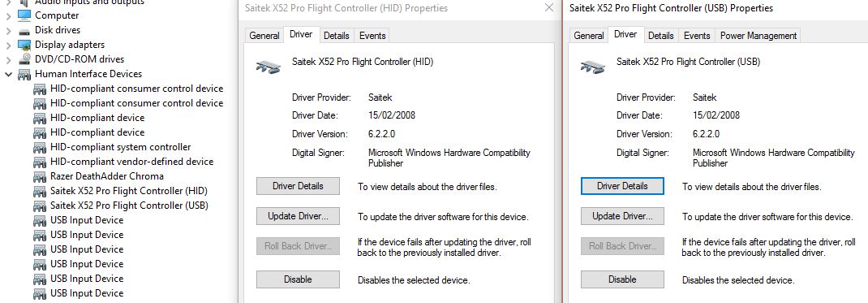Switch to Details tab in USB Properties
868x303 pixels.
click(x=661, y=36)
